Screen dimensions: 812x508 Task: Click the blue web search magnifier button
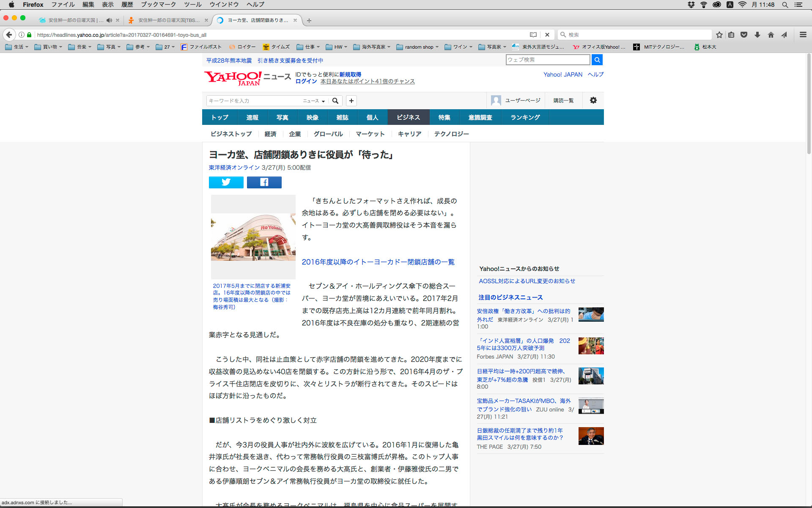(597, 60)
